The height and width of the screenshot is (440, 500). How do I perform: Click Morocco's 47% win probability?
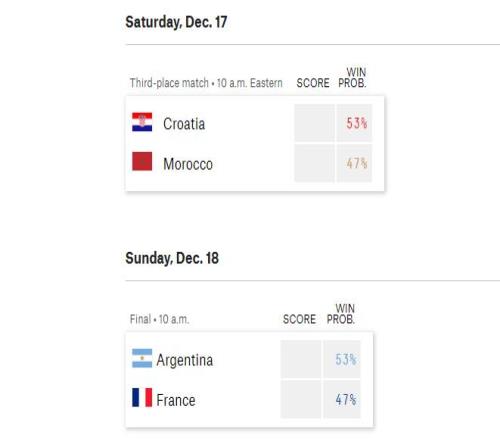point(354,163)
